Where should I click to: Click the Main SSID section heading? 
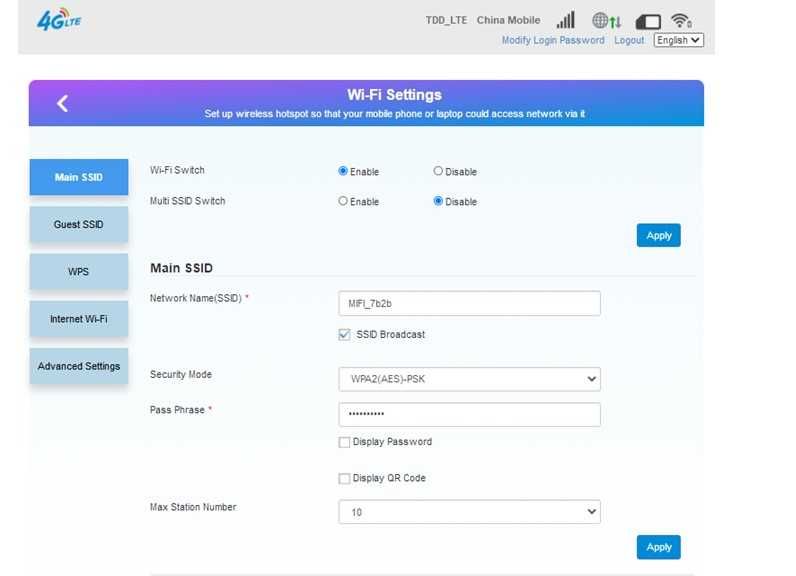181,268
